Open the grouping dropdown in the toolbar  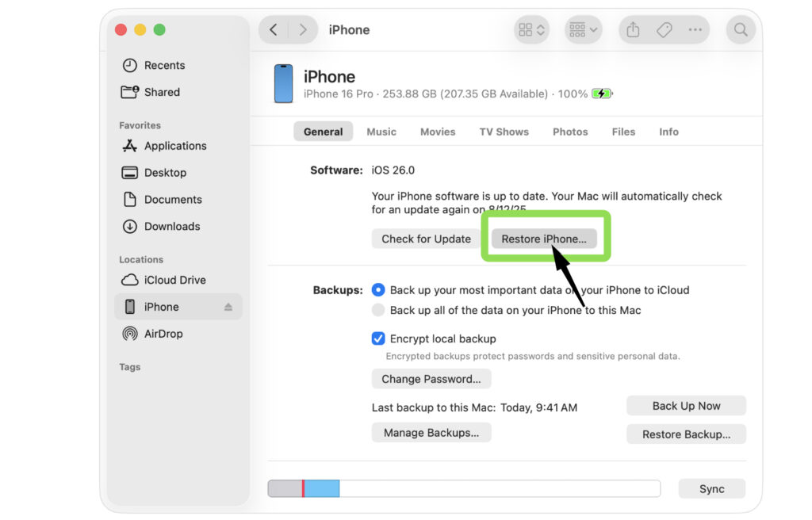(584, 29)
